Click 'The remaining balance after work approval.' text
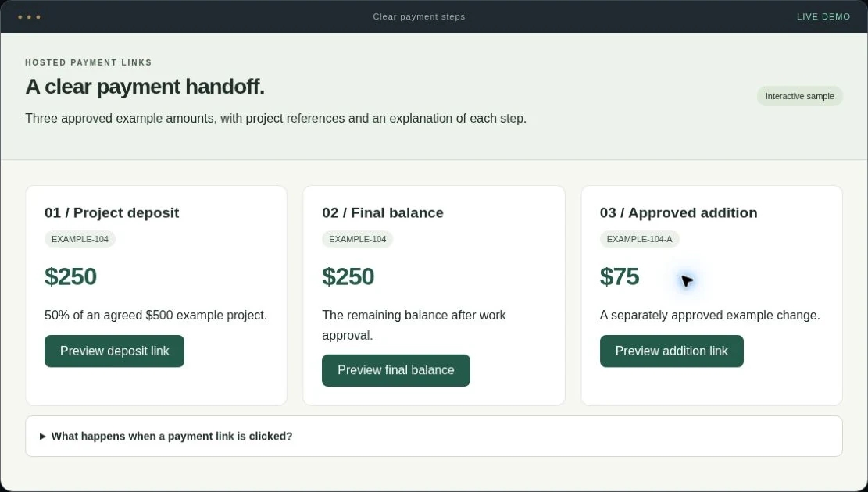Image resolution: width=868 pixels, height=492 pixels. click(x=414, y=325)
